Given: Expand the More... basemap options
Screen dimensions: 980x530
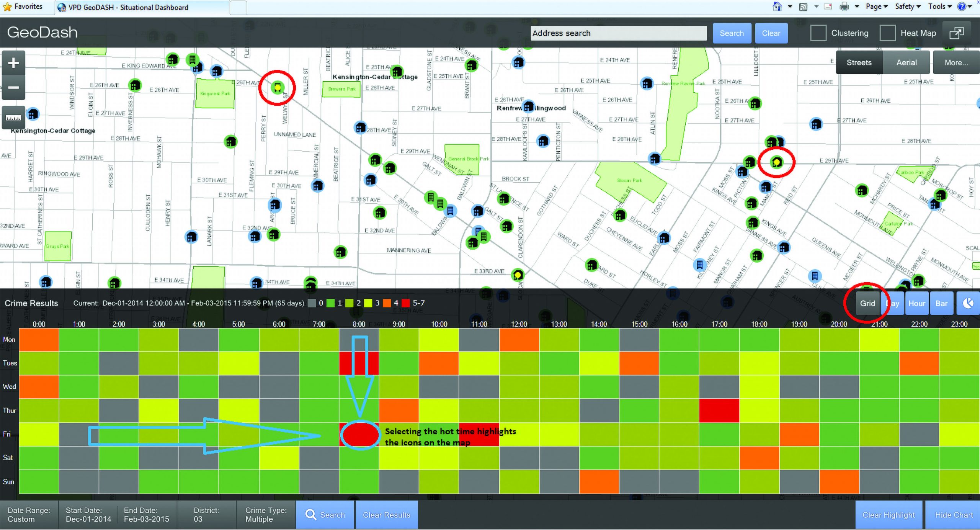Looking at the screenshot, I should tap(956, 62).
